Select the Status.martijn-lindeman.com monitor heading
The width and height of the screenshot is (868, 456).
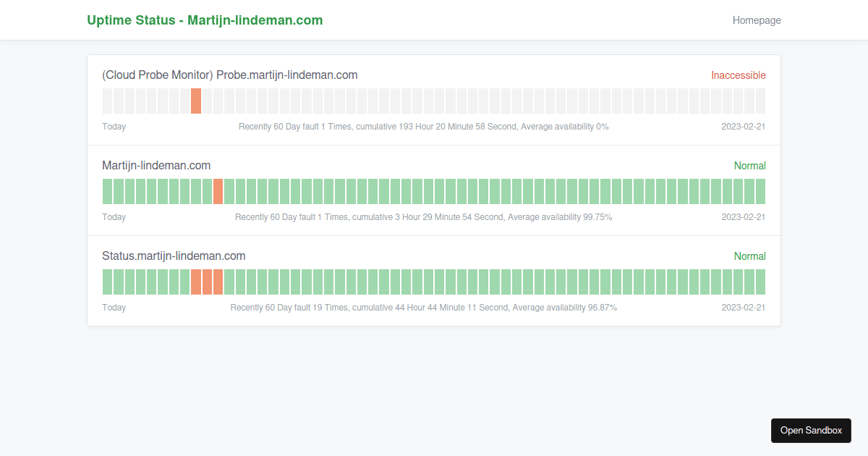tap(174, 256)
